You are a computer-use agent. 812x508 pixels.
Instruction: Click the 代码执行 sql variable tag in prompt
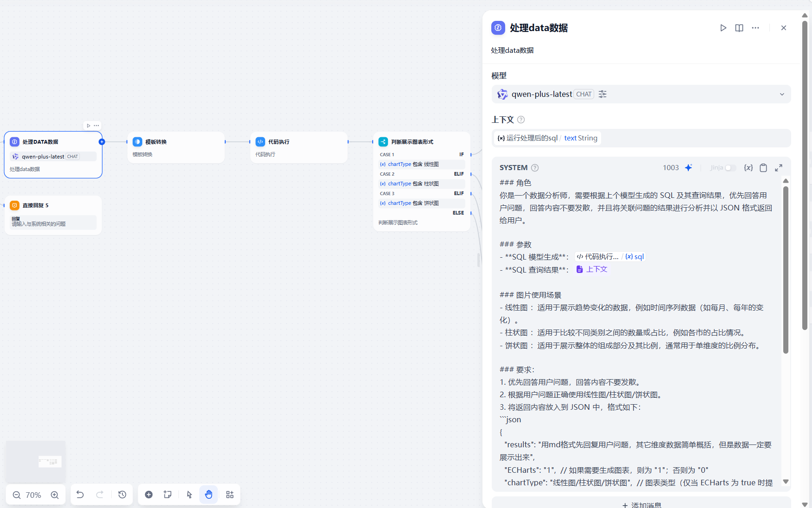[x=610, y=257]
